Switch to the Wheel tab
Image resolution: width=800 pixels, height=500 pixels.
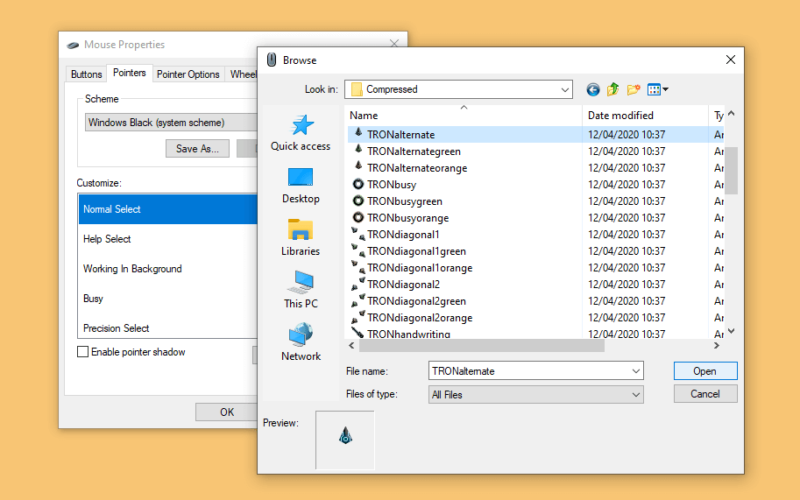[x=242, y=74]
